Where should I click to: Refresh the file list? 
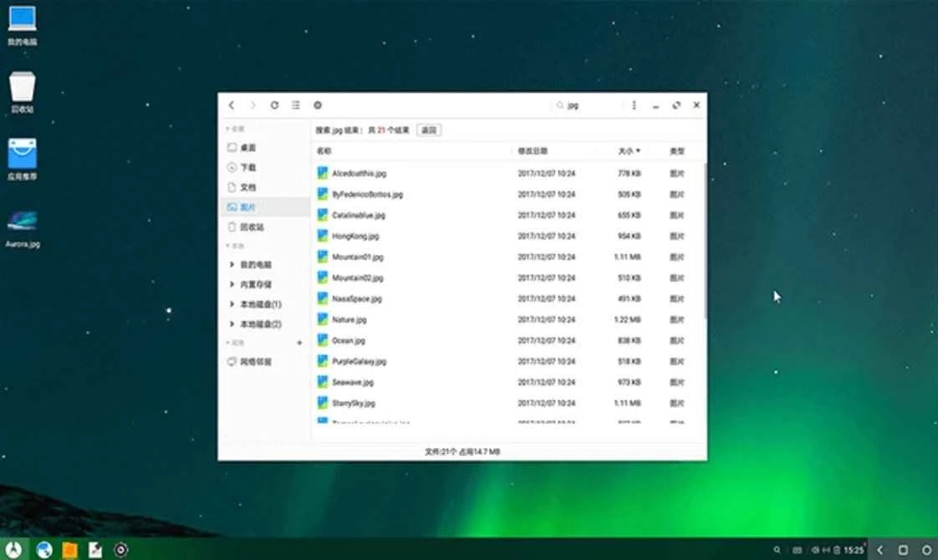pyautogui.click(x=274, y=105)
